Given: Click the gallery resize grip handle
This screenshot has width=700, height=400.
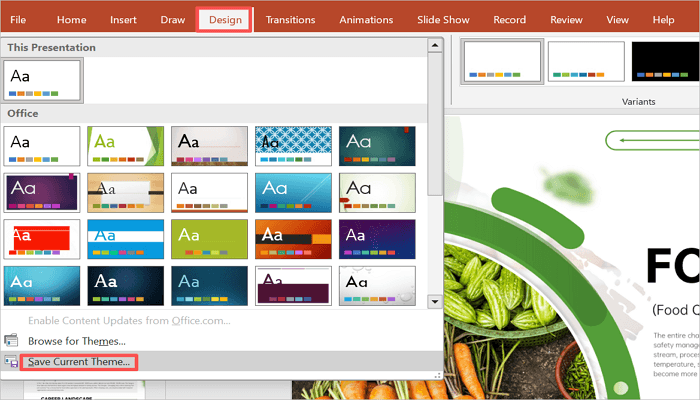Looking at the screenshot, I should [438, 376].
